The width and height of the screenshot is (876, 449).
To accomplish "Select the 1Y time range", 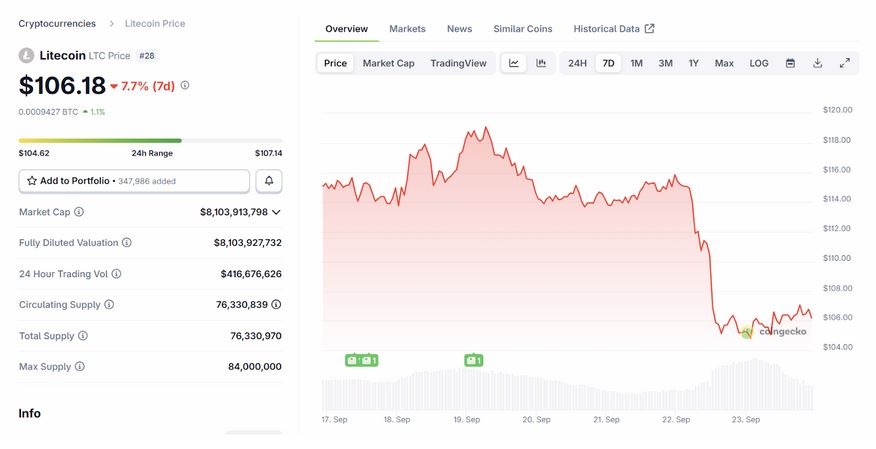I will (x=693, y=63).
